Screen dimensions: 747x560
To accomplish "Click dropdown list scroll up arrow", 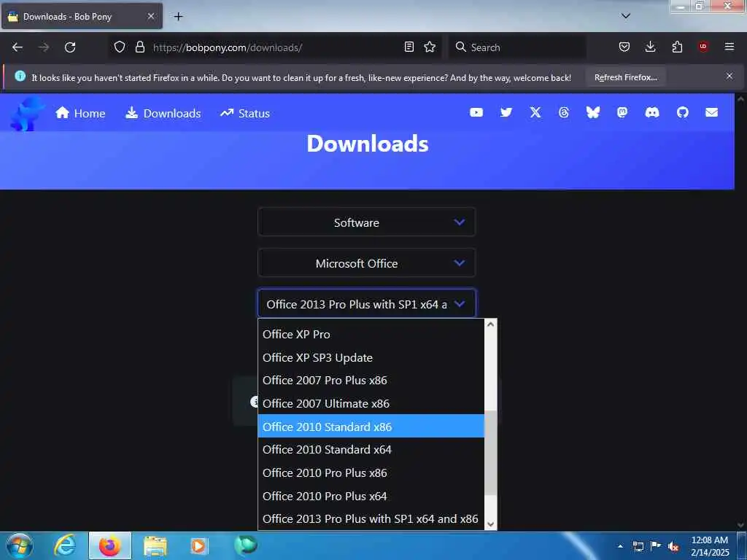I will click(x=490, y=324).
